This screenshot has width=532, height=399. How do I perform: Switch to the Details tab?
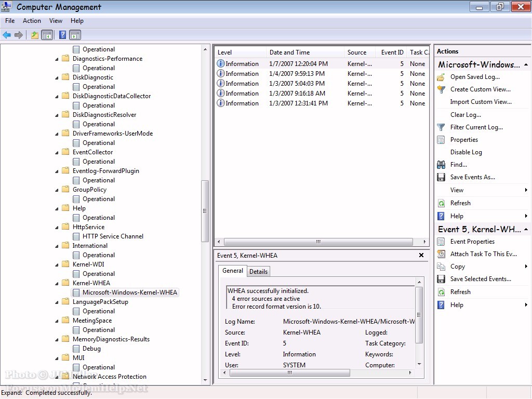click(x=259, y=271)
